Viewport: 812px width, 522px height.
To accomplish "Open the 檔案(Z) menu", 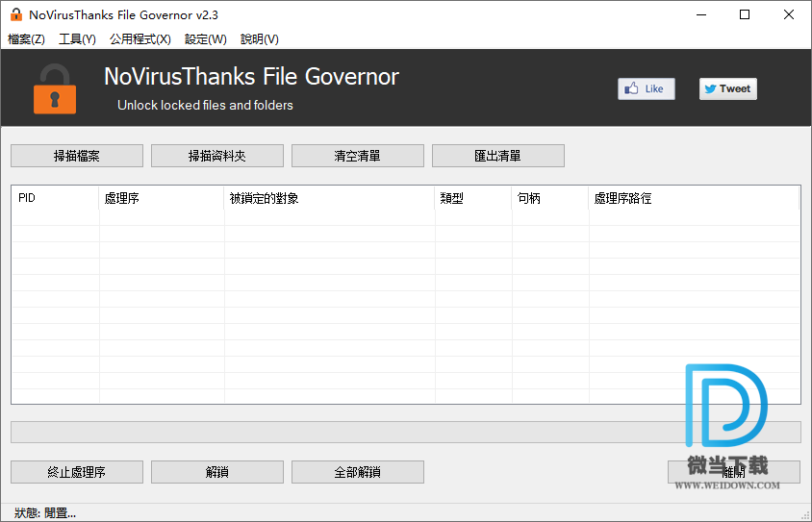I will (x=26, y=39).
